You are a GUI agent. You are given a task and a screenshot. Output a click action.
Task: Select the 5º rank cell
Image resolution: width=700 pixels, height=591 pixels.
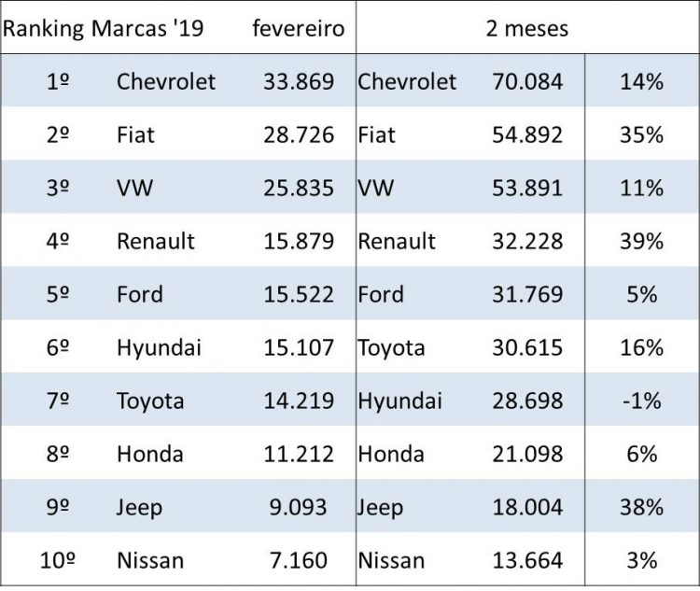tap(58, 294)
